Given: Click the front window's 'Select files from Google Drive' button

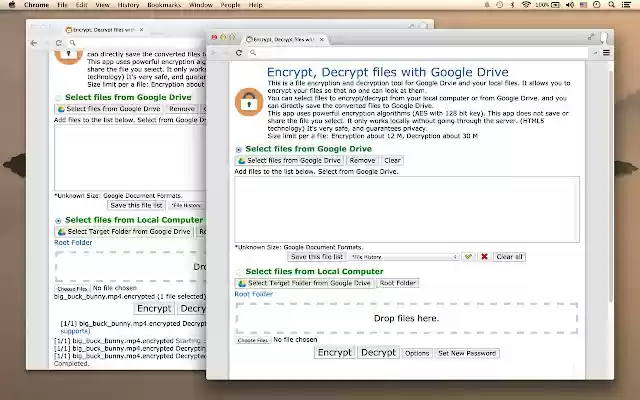Looking at the screenshot, I should coord(289,160).
